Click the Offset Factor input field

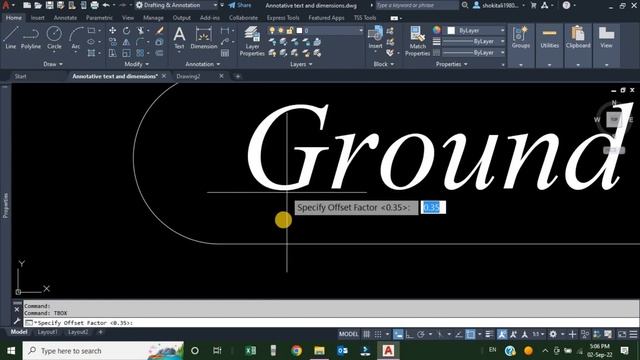point(433,207)
